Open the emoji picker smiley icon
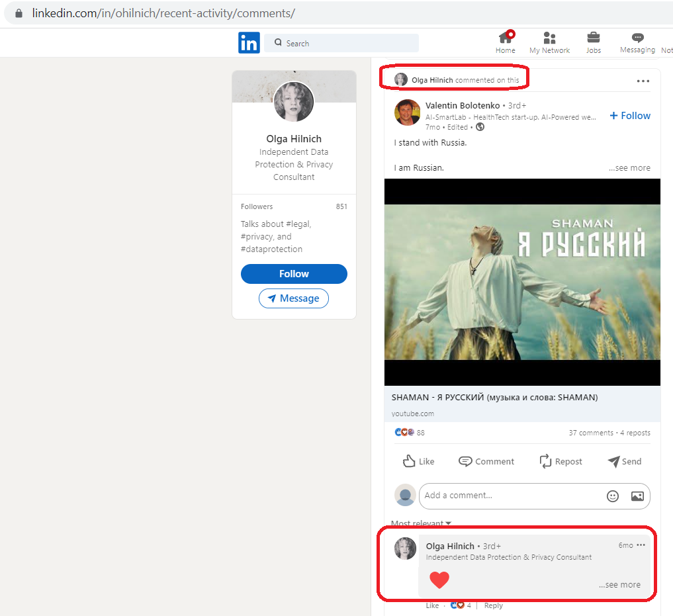 tap(613, 496)
